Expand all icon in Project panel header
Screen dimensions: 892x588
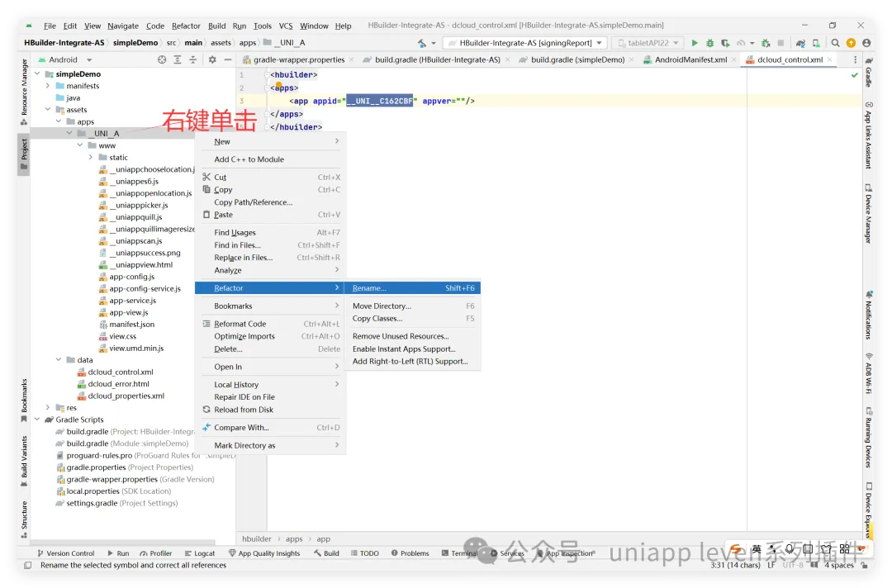tap(178, 59)
